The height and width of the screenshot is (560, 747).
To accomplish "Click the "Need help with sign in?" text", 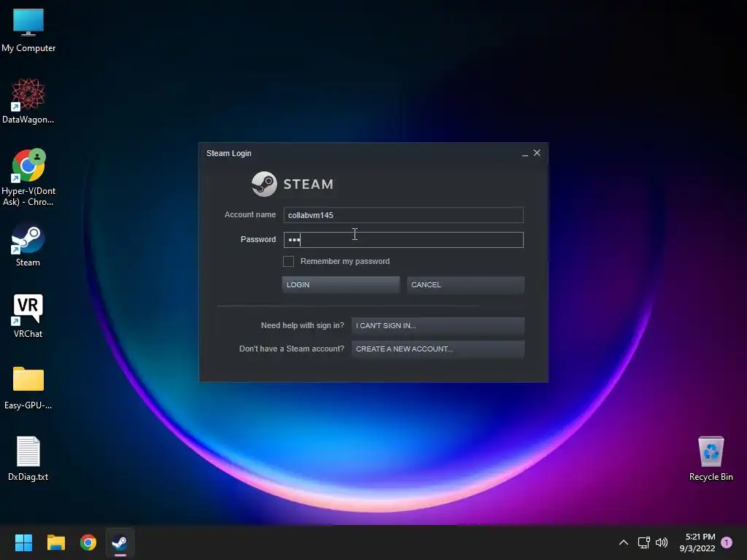I will tap(303, 326).
